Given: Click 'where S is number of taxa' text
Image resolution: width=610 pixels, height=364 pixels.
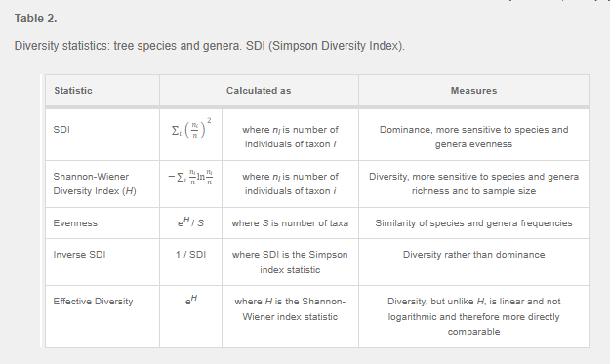Looking at the screenshot, I should (x=290, y=223).
